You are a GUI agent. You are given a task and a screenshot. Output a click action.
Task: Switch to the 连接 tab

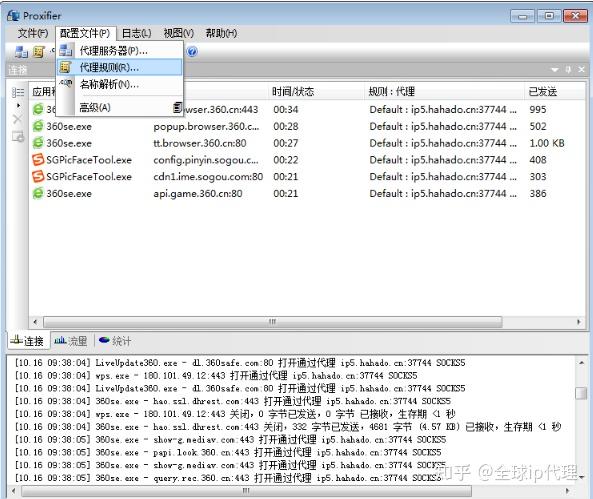click(x=28, y=341)
